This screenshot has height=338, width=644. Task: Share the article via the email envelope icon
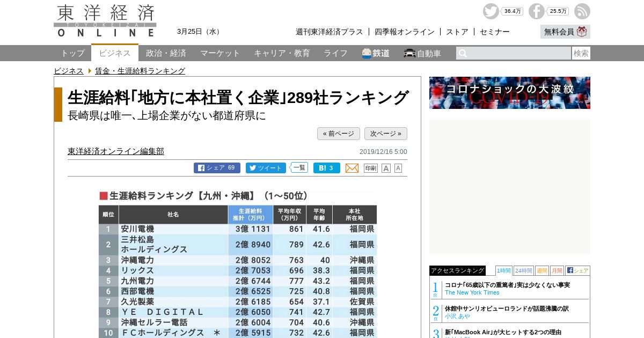[352, 168]
